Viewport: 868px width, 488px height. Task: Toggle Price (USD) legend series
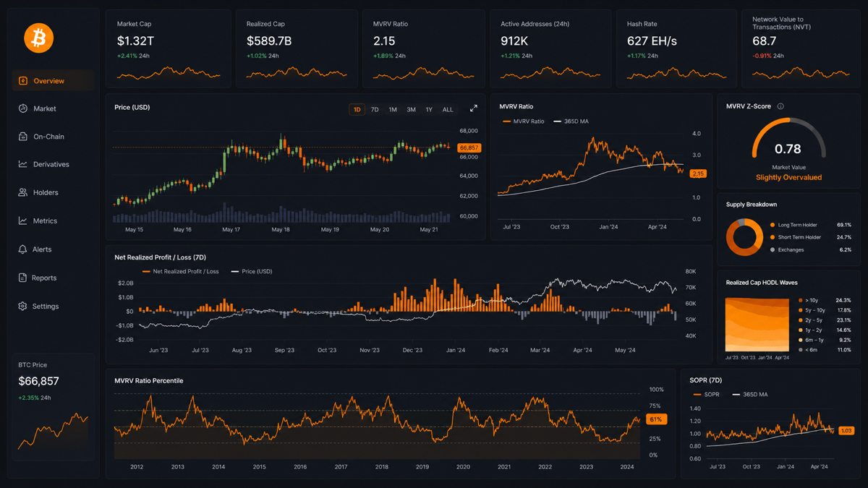[x=253, y=272]
